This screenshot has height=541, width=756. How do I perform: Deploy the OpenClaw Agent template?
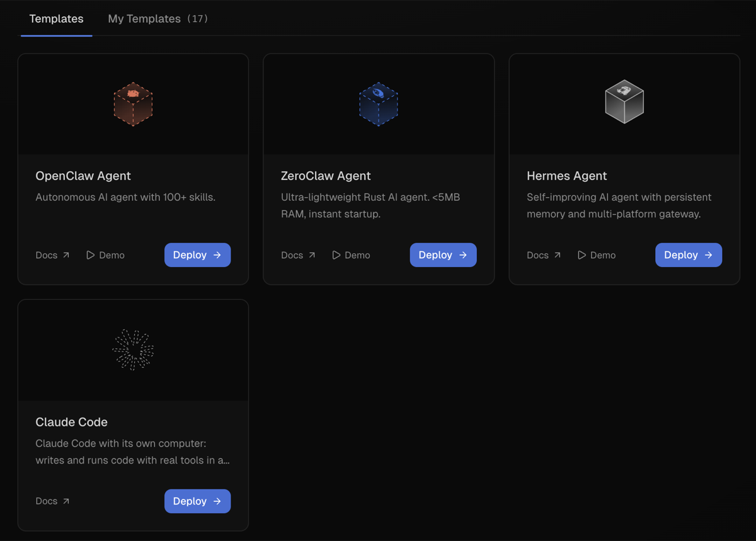point(197,255)
